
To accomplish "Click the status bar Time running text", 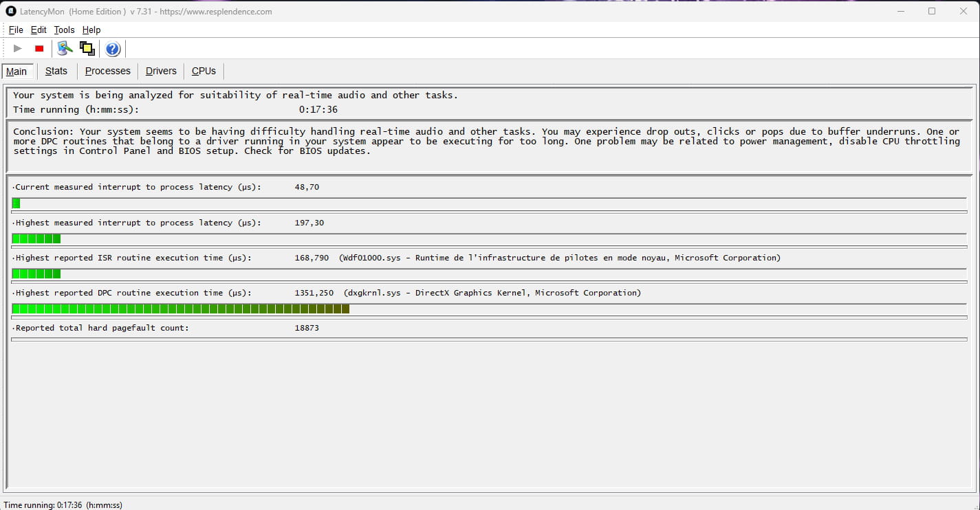I will [x=63, y=505].
